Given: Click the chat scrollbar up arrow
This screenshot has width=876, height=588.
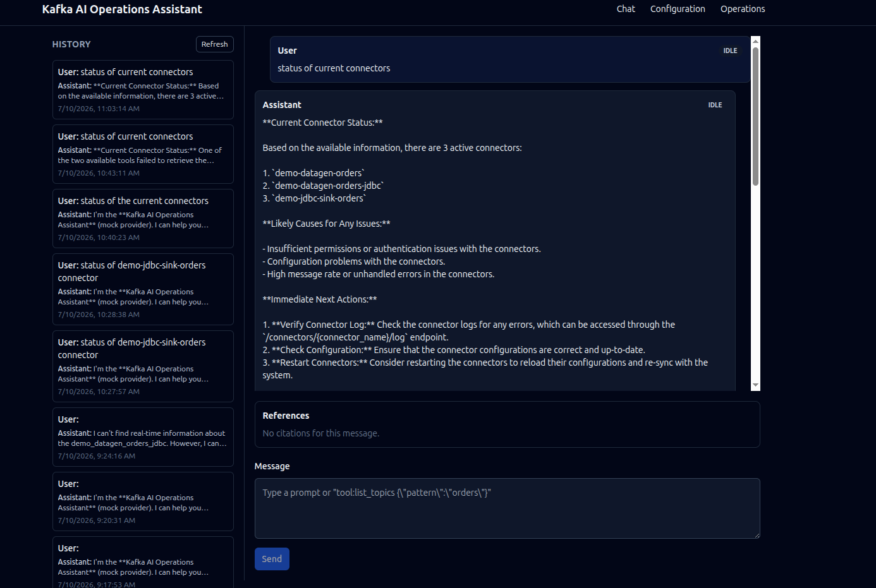Looking at the screenshot, I should tap(755, 41).
